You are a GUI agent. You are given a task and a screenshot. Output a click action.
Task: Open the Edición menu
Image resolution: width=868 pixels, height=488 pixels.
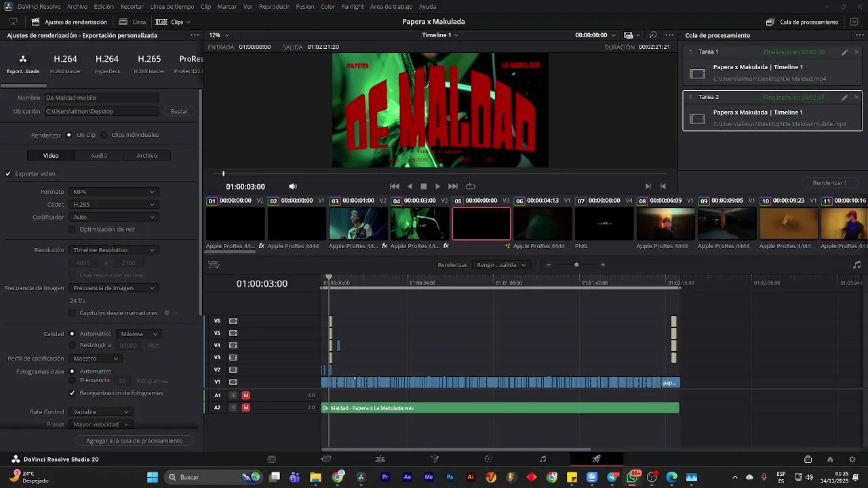click(x=104, y=6)
